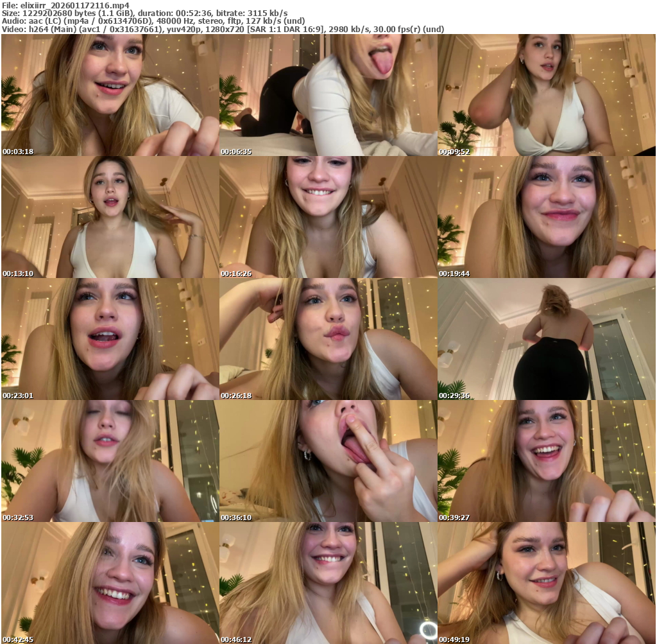
Task: Open the thumbnail stamped 00:09:52
Action: tap(547, 95)
